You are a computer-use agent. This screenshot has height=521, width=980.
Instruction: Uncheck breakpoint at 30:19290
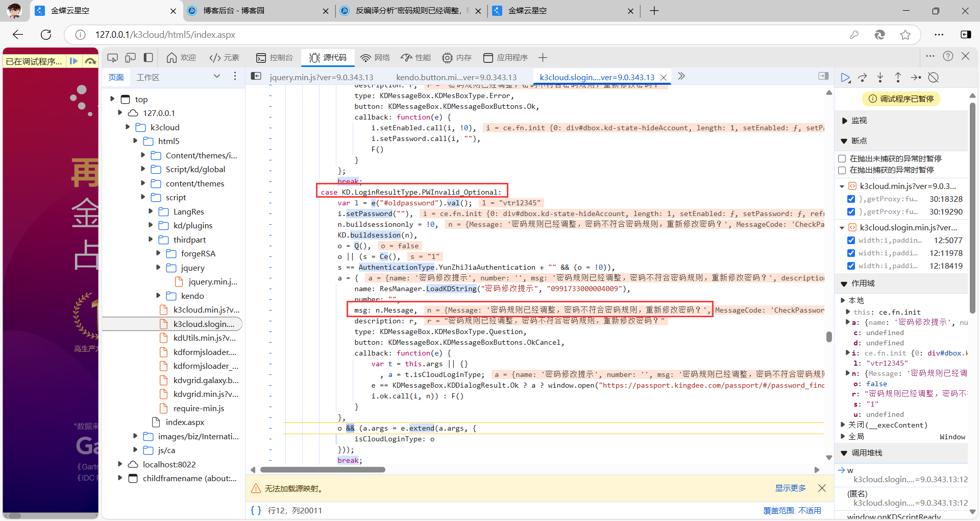tap(851, 211)
